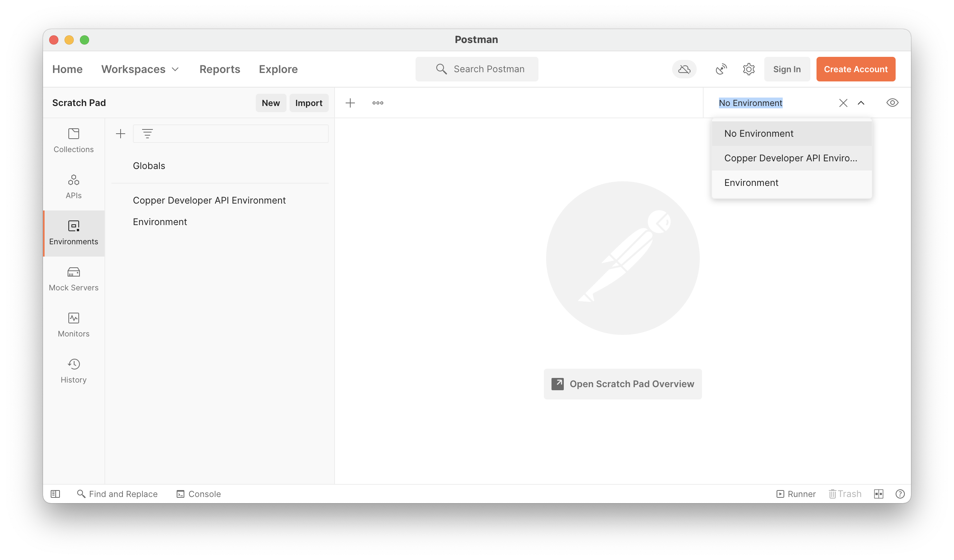Select No Environment from dropdown

(759, 133)
